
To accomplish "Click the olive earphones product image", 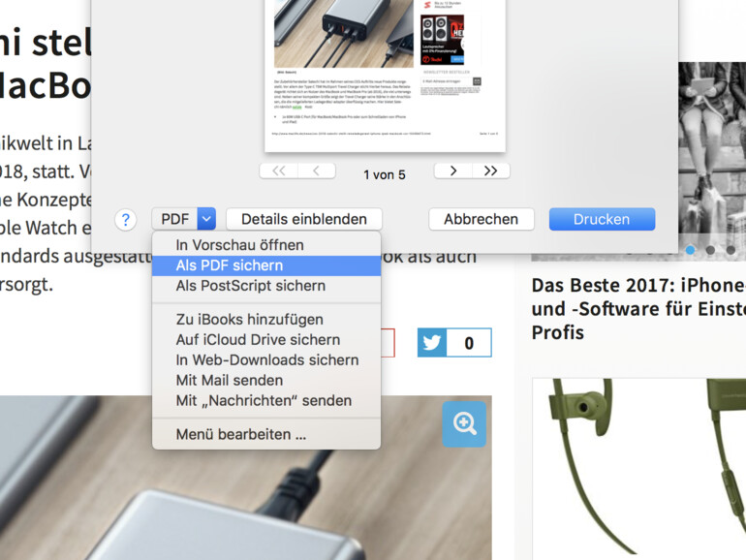I will coord(639,469).
